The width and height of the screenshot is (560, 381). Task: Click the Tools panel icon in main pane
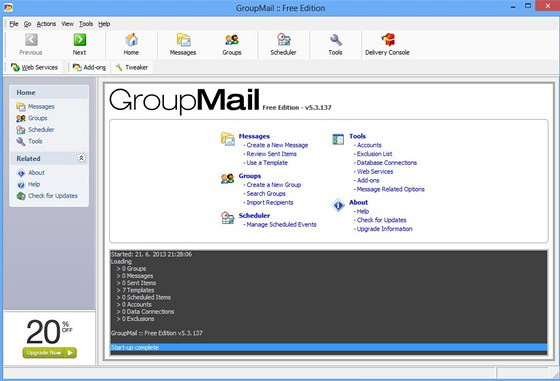(338, 139)
